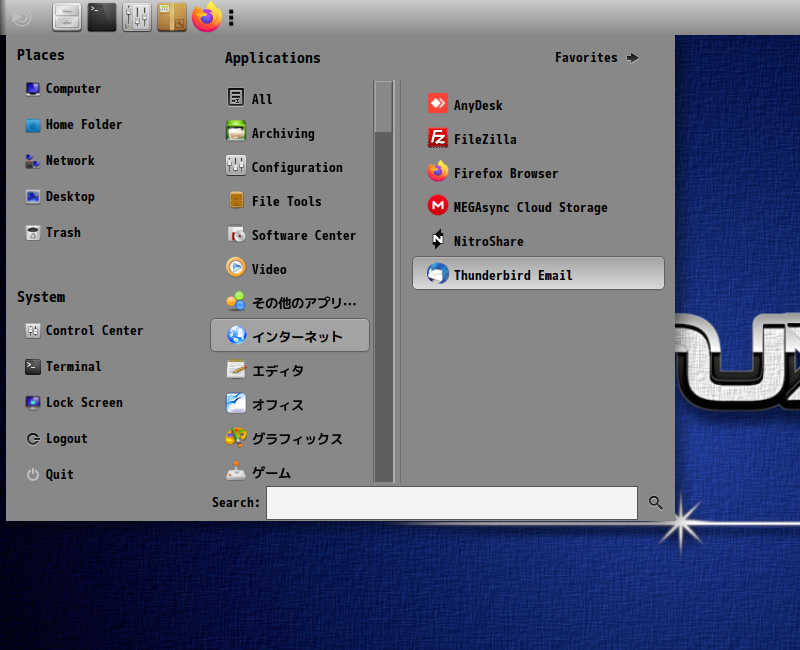
Task: Click the search magnifier icon
Action: point(656,503)
